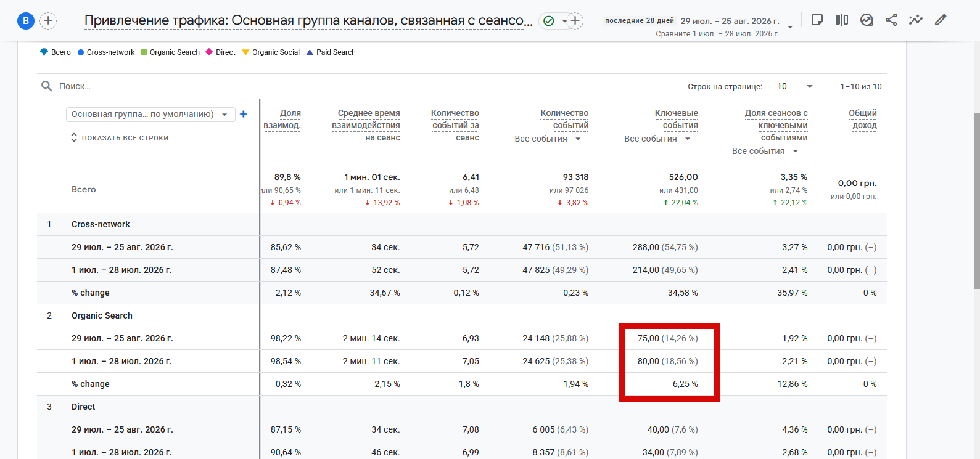Click the Cross-network cell "288,00 (54,75 %)"
Screen dimensions: 980x459
[665, 247]
